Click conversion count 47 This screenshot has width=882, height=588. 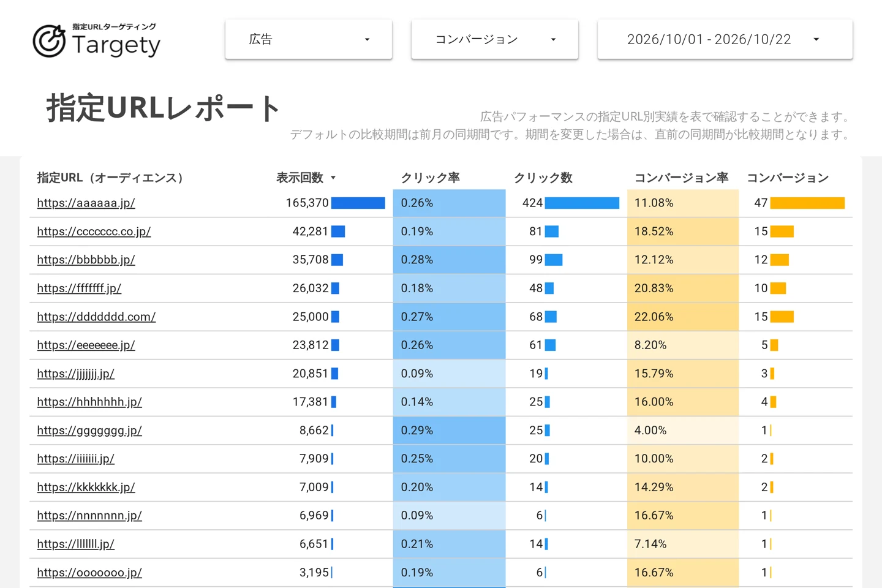tap(761, 203)
